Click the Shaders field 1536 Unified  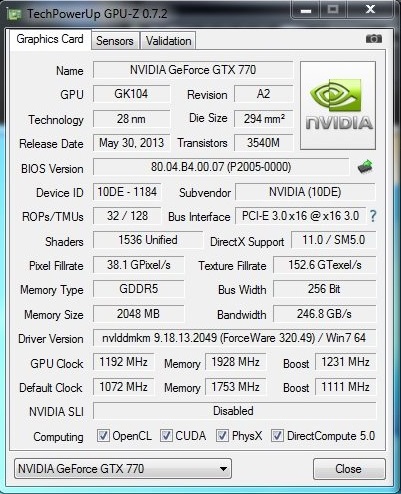coord(148,240)
